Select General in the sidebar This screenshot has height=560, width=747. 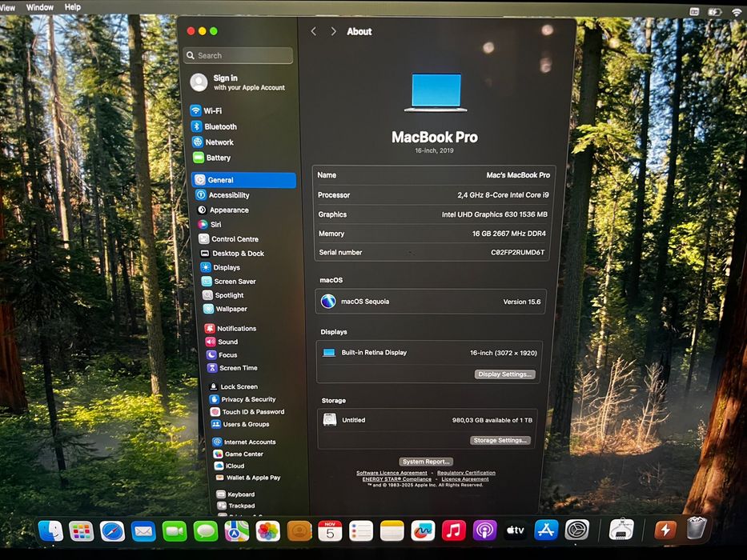tap(243, 180)
